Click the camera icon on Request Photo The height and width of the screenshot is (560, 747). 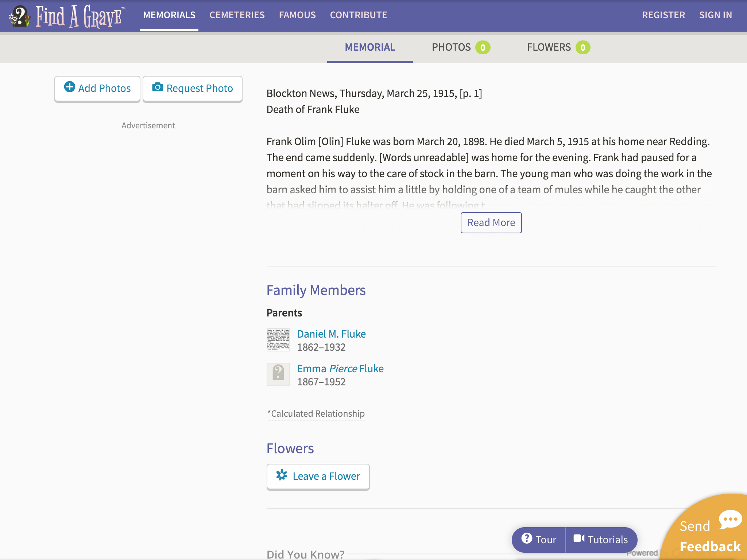[158, 87]
